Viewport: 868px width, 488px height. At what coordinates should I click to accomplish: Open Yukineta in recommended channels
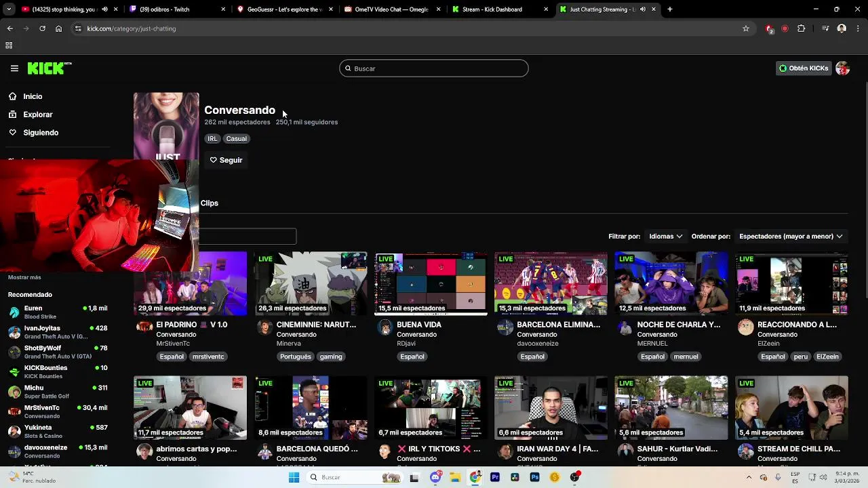(x=58, y=431)
